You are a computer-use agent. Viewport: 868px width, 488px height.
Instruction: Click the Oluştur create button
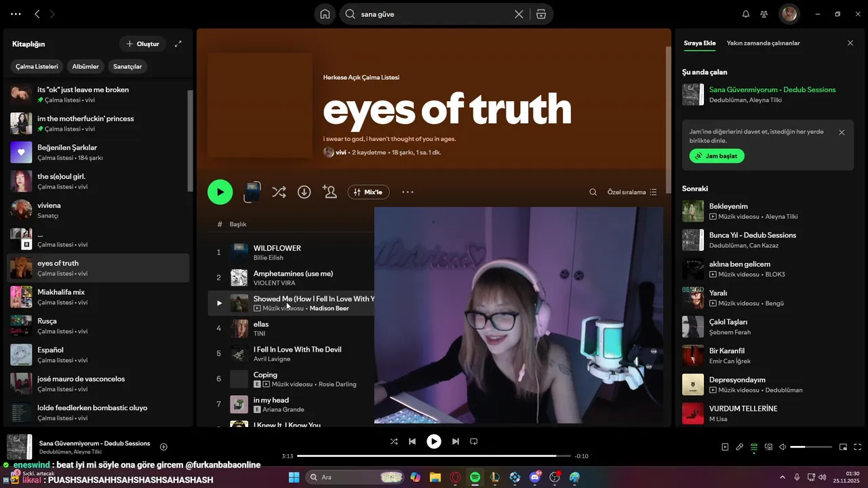(142, 44)
